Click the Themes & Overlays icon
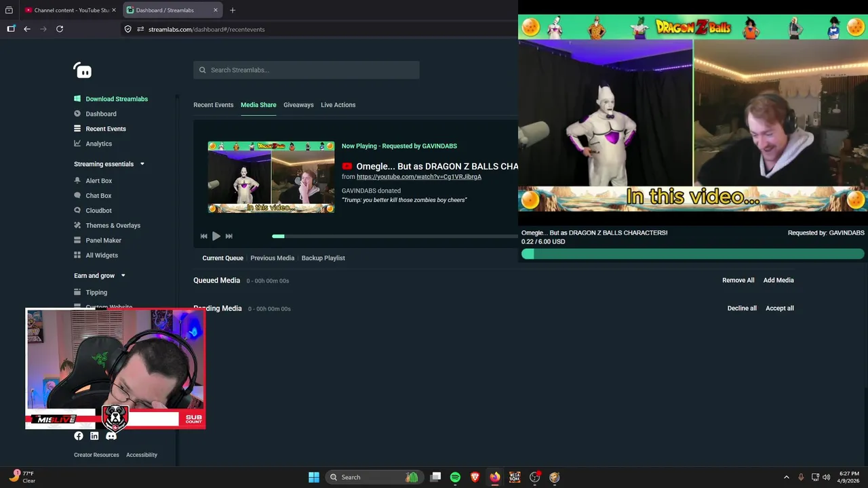 pyautogui.click(x=77, y=226)
